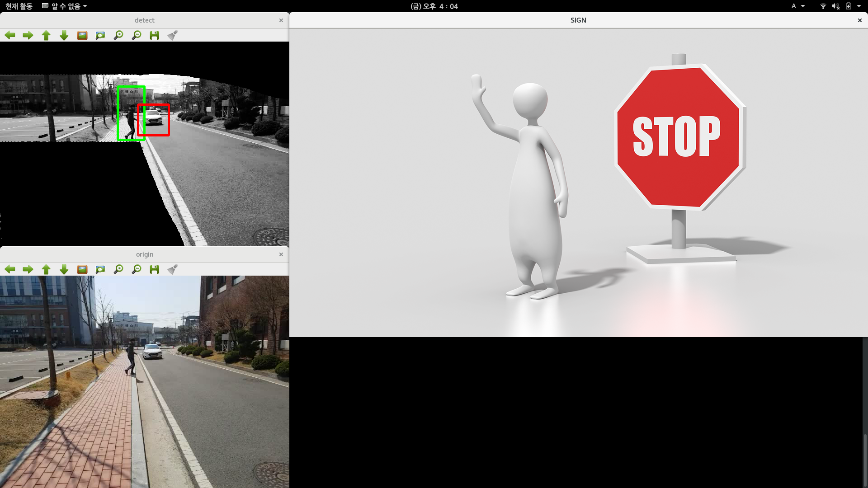Open the clock calendar in top bar

point(434,6)
